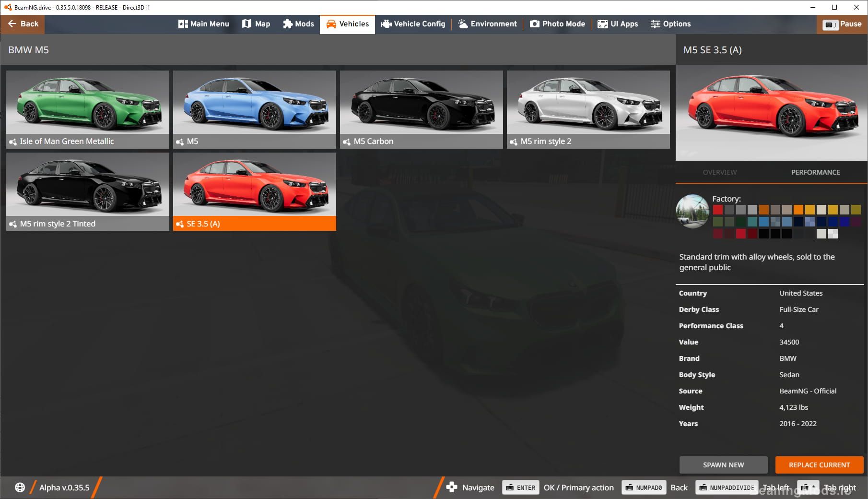Click the 'Factory:' label above the swatches
The height and width of the screenshot is (499, 868).
click(x=726, y=199)
